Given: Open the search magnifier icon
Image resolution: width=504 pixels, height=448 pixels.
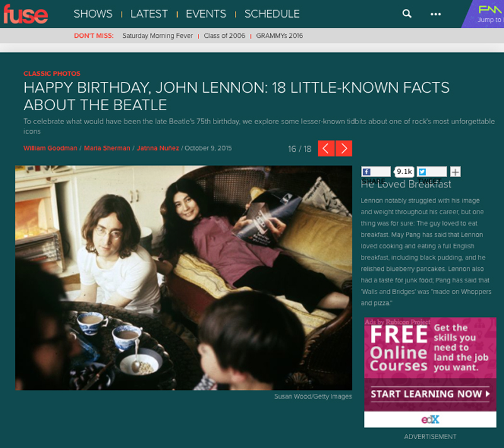Looking at the screenshot, I should click(407, 14).
